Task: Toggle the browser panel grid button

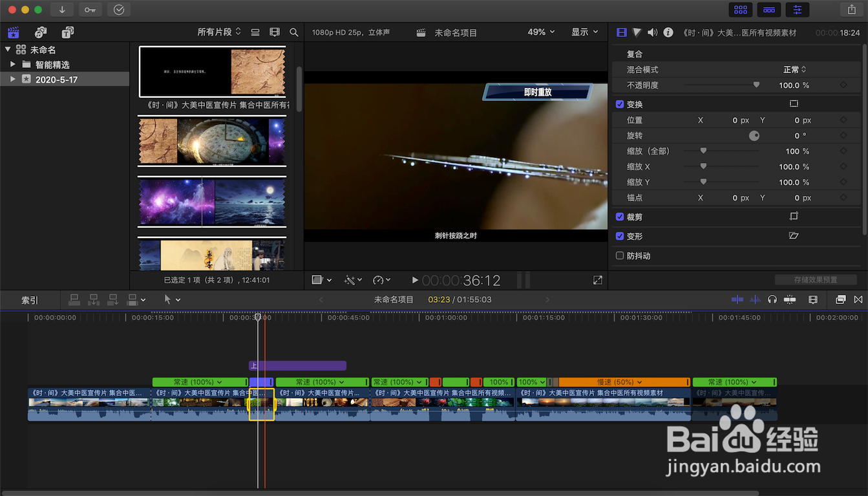Action: pyautogui.click(x=741, y=10)
